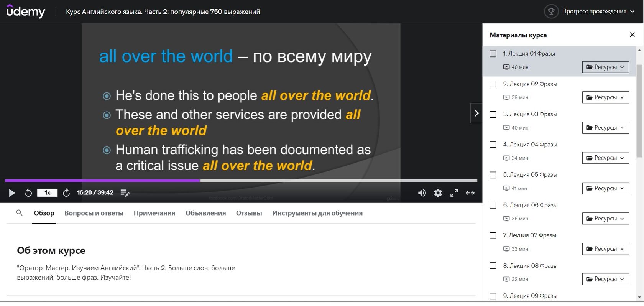Image resolution: width=644 pixels, height=306 pixels.
Task: Mark Лекция 05 Фразы as complete
Action: [x=493, y=175]
